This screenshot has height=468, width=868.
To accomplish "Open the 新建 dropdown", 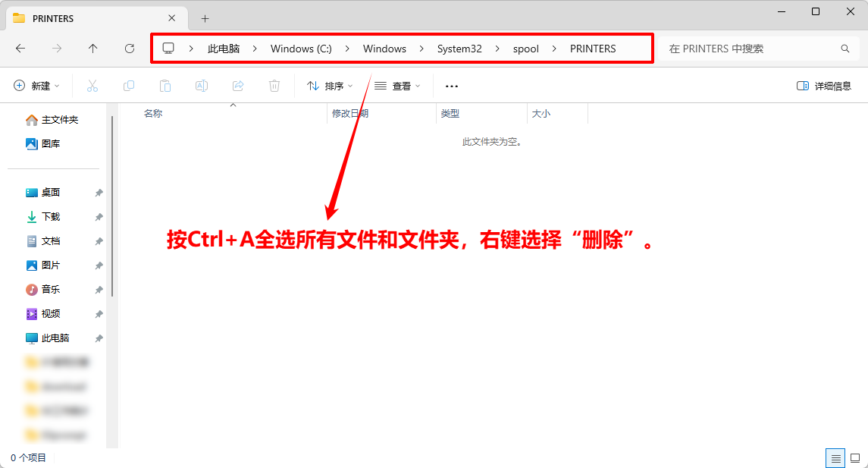I will click(x=36, y=86).
